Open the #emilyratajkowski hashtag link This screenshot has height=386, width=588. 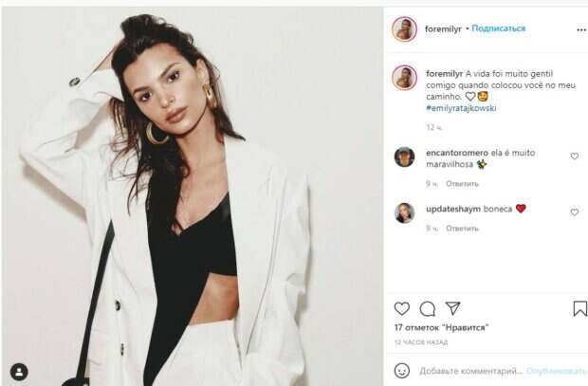click(461, 108)
